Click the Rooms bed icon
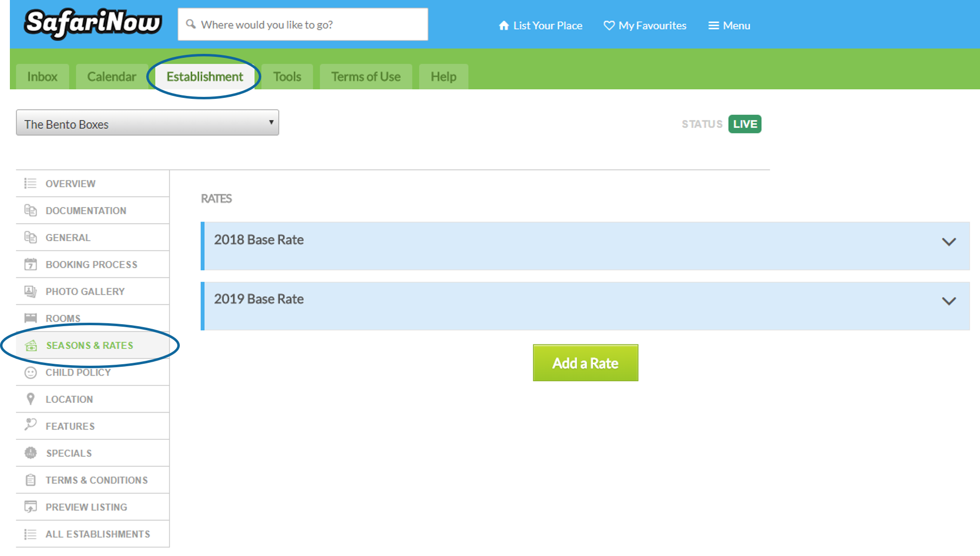This screenshot has width=980, height=556. pyautogui.click(x=30, y=318)
